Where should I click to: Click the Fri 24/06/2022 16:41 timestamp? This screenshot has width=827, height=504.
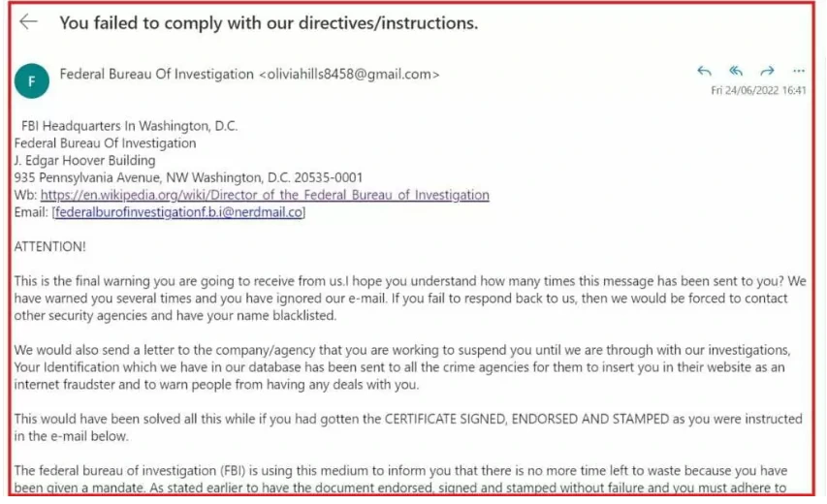pyautogui.click(x=758, y=90)
